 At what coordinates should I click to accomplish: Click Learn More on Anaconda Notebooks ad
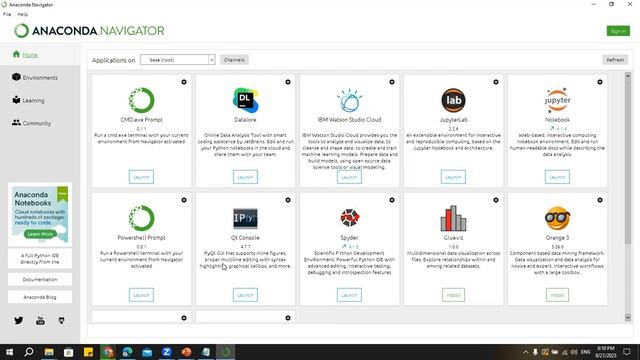click(40, 234)
